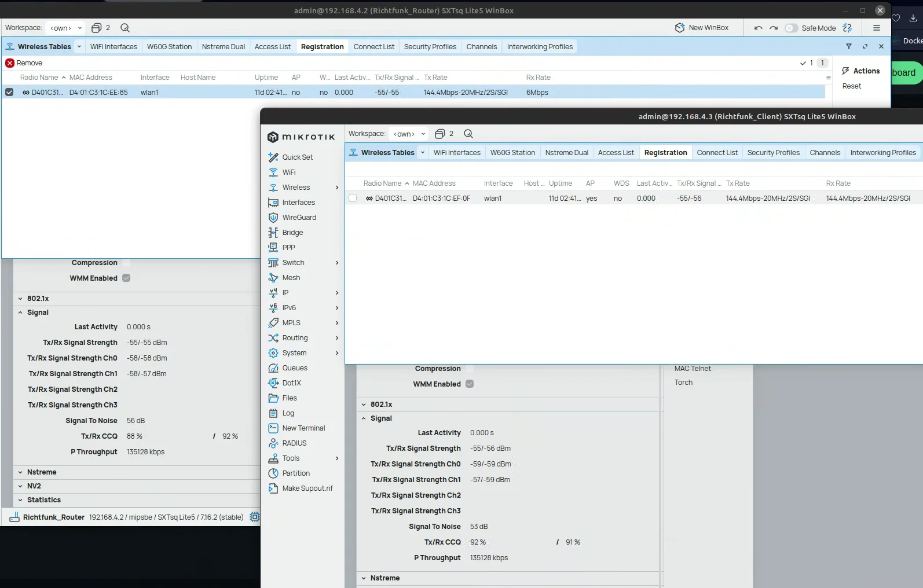Click Torch in Client side panel
Image resolution: width=923 pixels, height=588 pixels.
pyautogui.click(x=683, y=382)
